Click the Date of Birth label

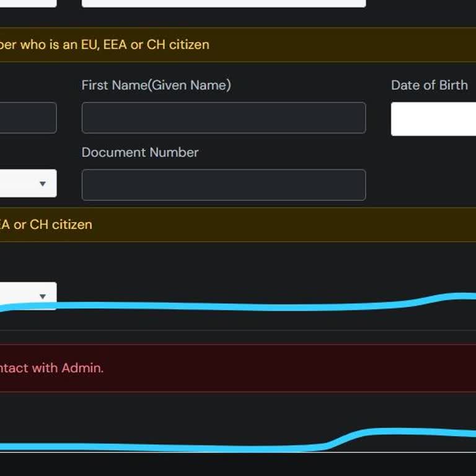click(x=429, y=85)
